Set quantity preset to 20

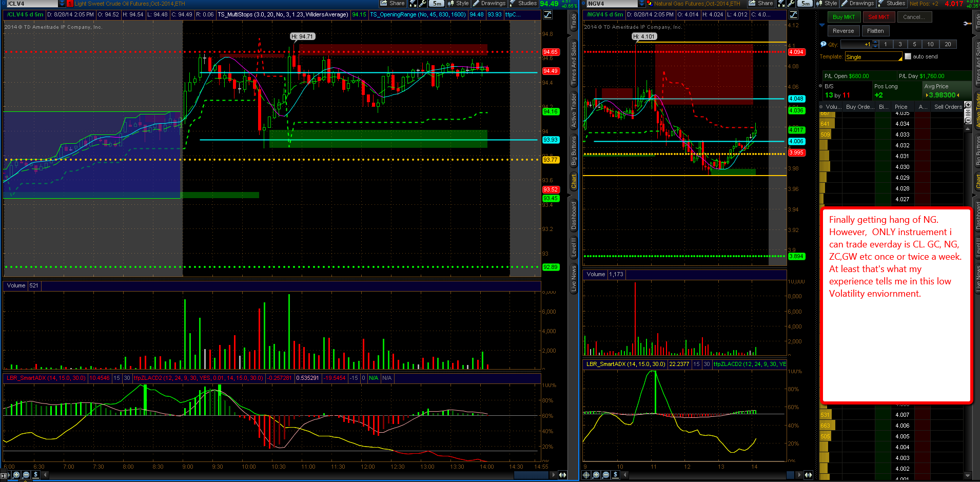point(948,44)
